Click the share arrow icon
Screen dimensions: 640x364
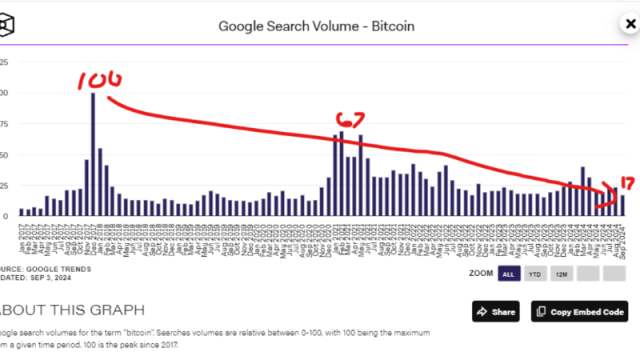(x=482, y=312)
